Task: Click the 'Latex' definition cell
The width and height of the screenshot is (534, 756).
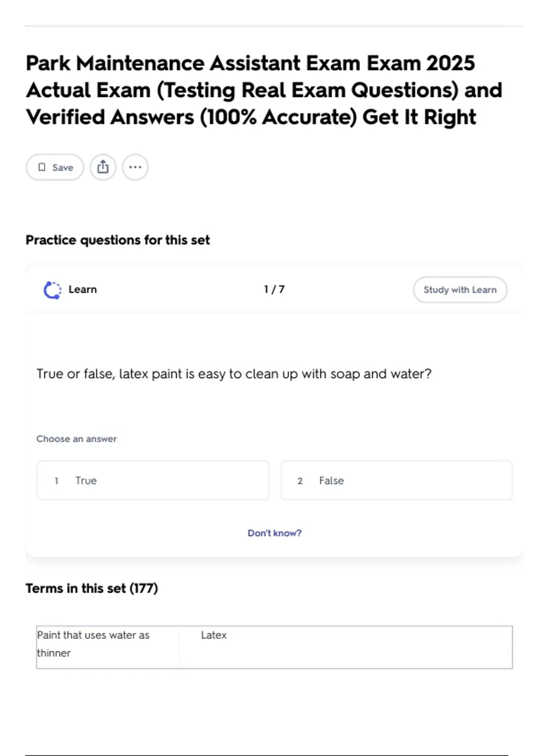Action: pyautogui.click(x=214, y=635)
